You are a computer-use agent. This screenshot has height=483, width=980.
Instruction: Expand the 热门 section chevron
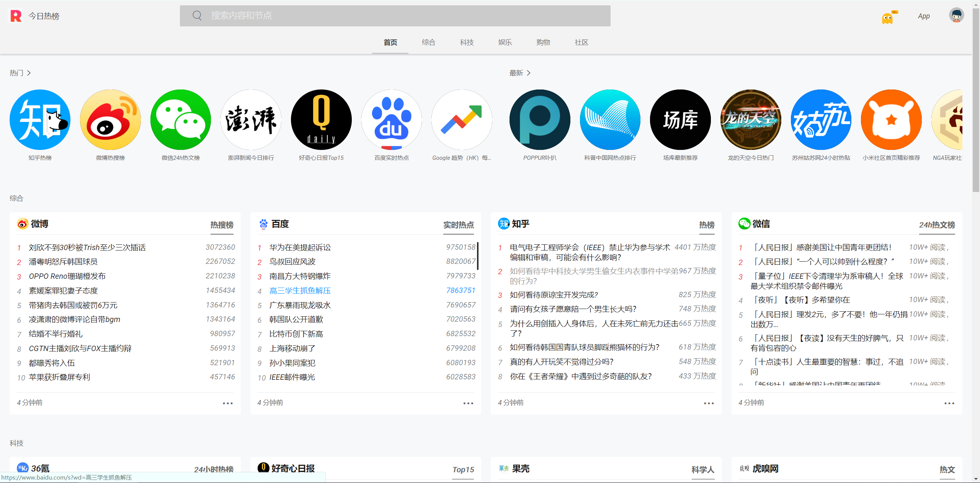29,73
